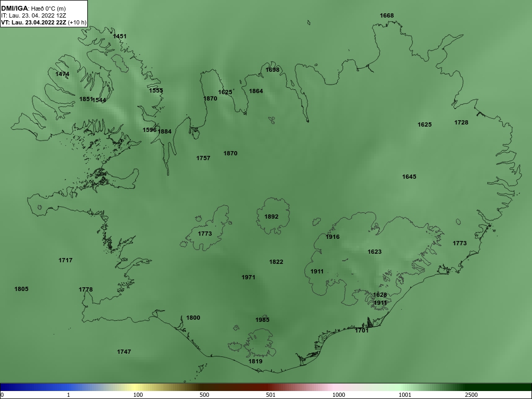Select the offshore value 1805
Screen dimensions: 532x399
click(x=21, y=289)
